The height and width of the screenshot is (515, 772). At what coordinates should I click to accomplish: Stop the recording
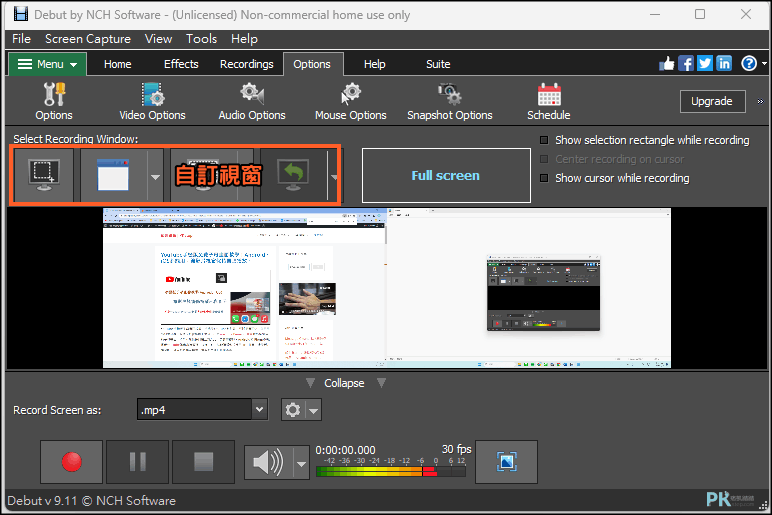tap(203, 462)
